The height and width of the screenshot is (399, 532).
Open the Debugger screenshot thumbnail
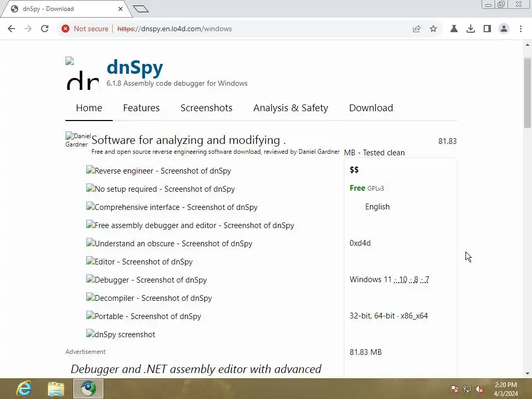(147, 280)
